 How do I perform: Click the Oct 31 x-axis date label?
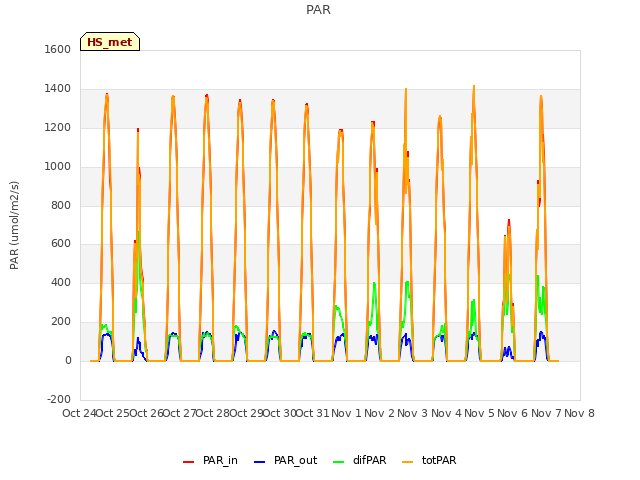[312, 413]
